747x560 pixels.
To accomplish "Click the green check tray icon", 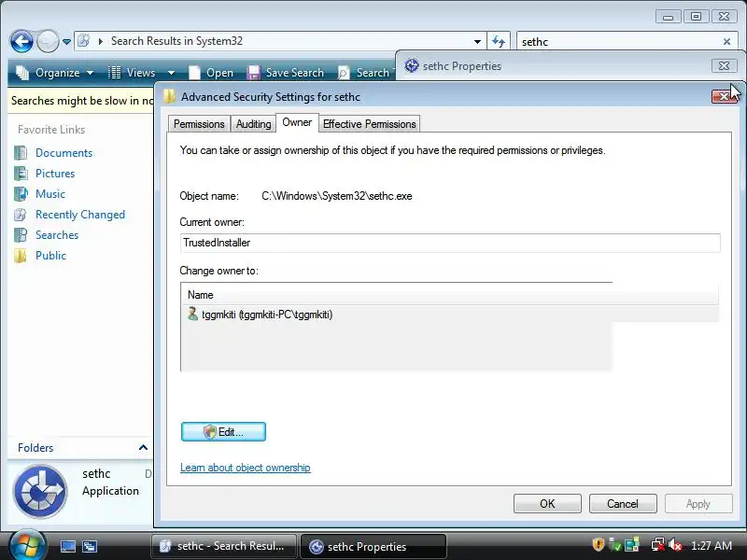I will [x=615, y=545].
